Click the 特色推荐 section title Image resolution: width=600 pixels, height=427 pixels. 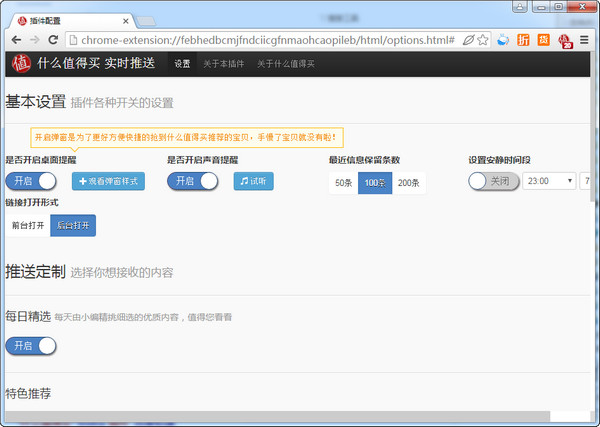(28, 393)
